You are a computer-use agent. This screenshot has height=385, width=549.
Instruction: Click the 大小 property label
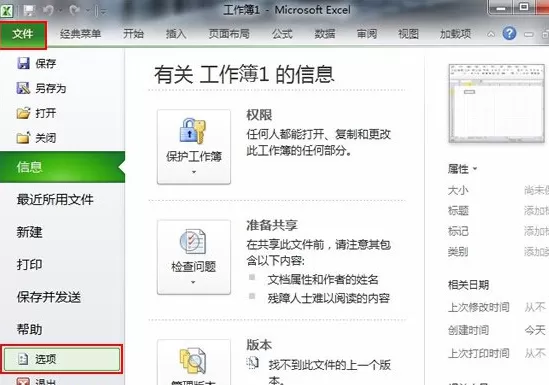click(x=458, y=190)
